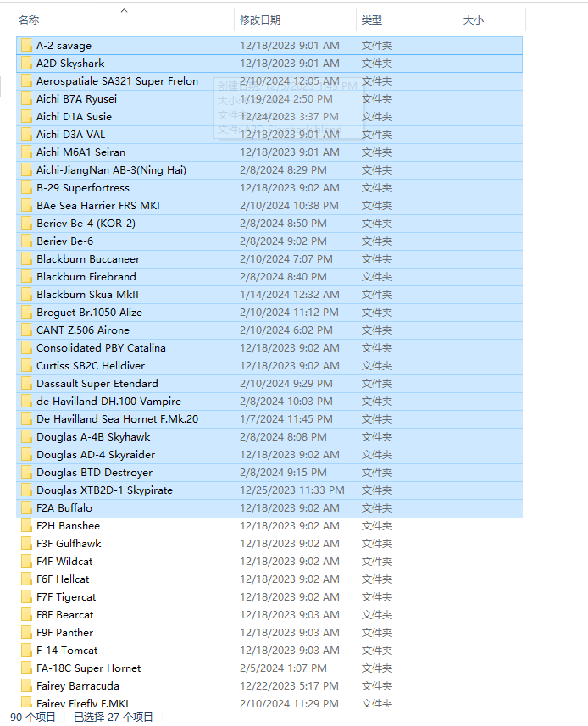Select de Havilland DH.100 Vampire folder name
Screen dimensions: 588x726
pos(108,402)
